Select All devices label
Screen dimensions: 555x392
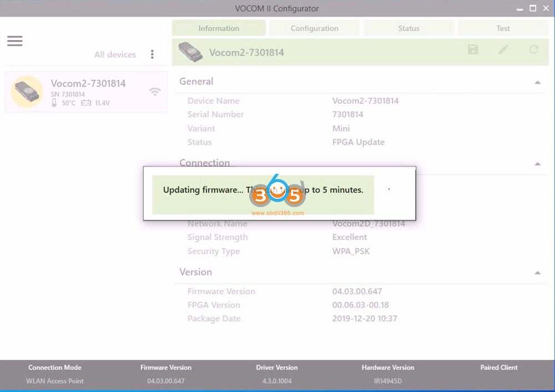[x=115, y=54]
